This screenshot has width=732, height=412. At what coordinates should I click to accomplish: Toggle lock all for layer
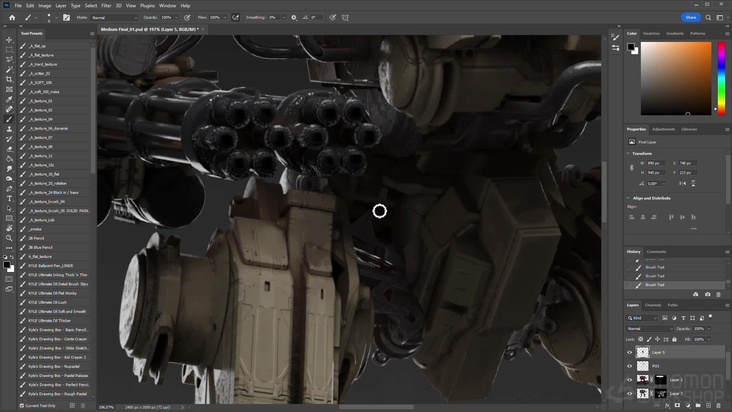tap(674, 339)
